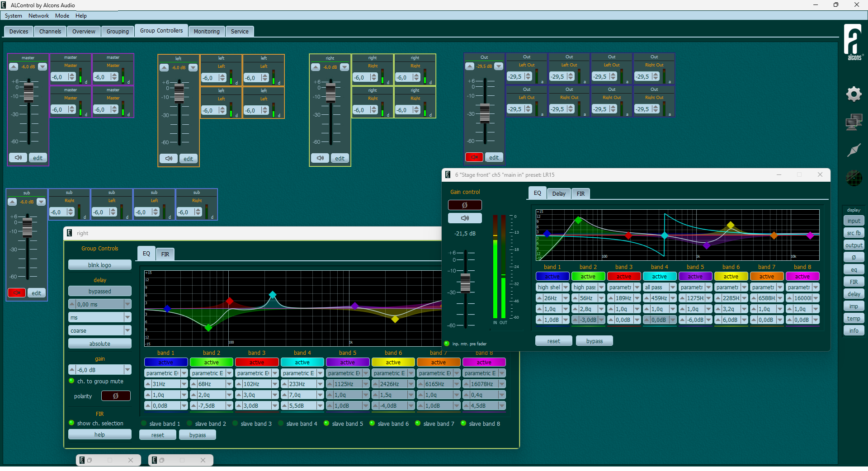Toggle ch. to group mute option
The width and height of the screenshot is (868, 471).
[x=71, y=381]
